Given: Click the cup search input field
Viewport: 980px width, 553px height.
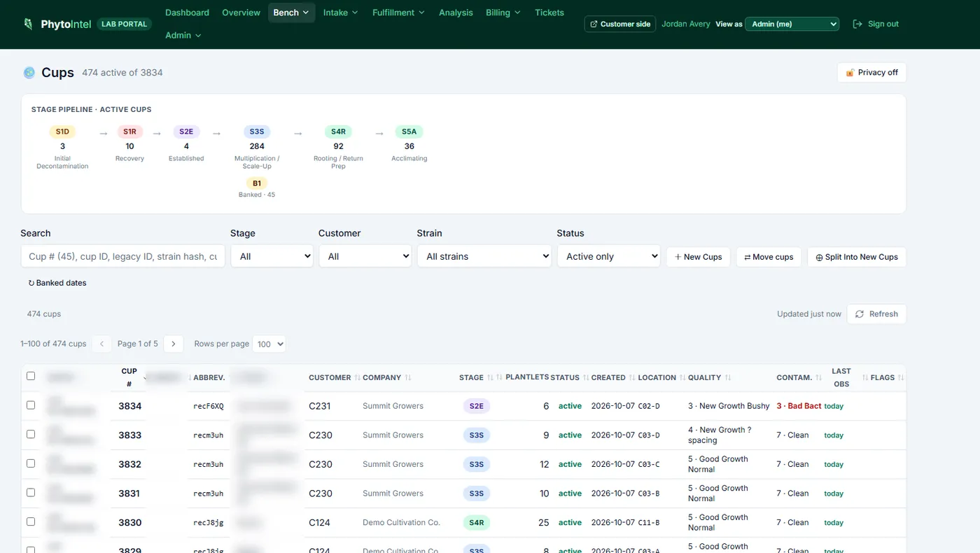Looking at the screenshot, I should point(123,256).
